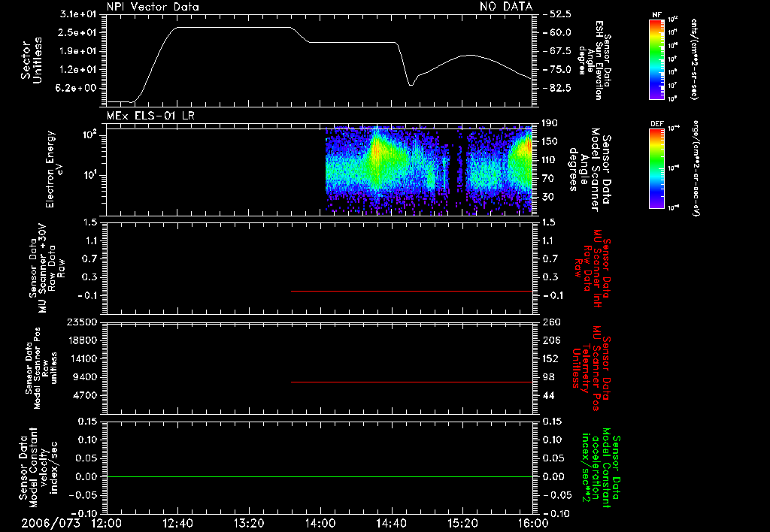Click the red 'MU Scanner Pos Telemetry' title
The image size is (770, 532).
click(592, 368)
